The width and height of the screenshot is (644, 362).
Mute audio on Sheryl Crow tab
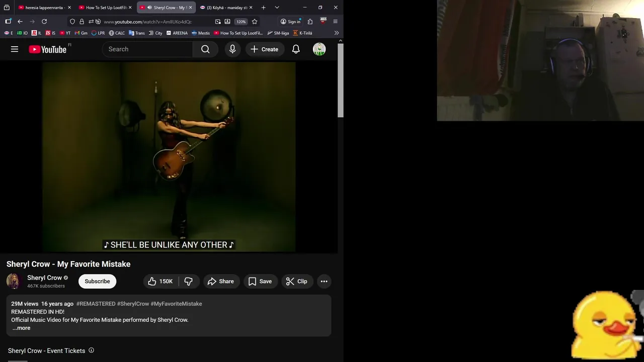pyautogui.click(x=149, y=8)
